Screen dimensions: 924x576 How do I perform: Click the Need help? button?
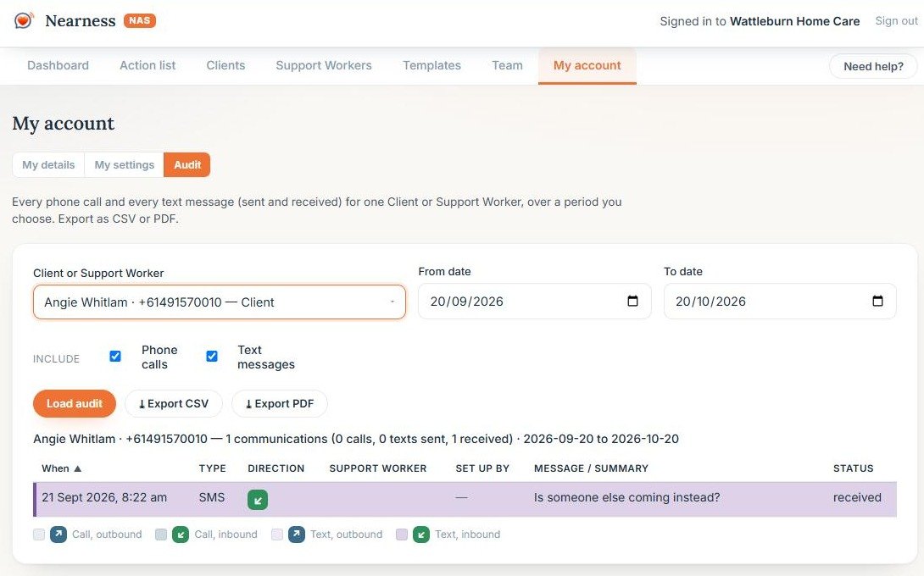(873, 66)
